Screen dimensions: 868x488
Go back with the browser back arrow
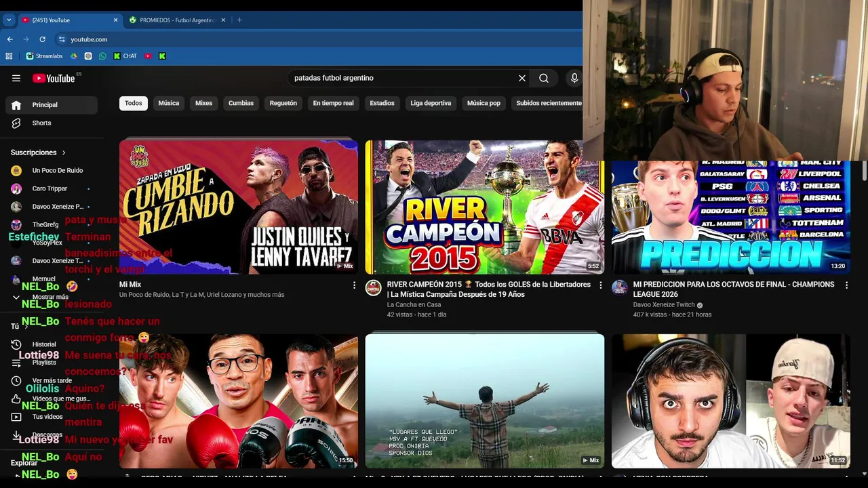pos(9,39)
